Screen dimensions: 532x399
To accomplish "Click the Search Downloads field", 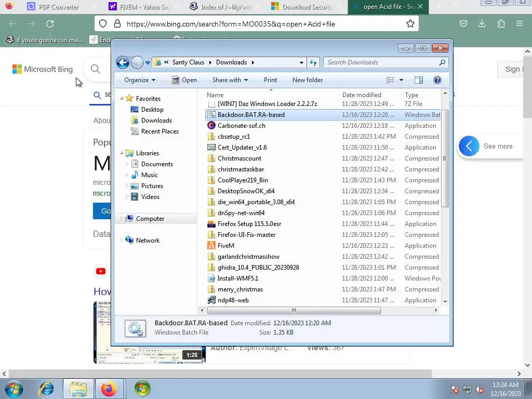I will tap(386, 62).
